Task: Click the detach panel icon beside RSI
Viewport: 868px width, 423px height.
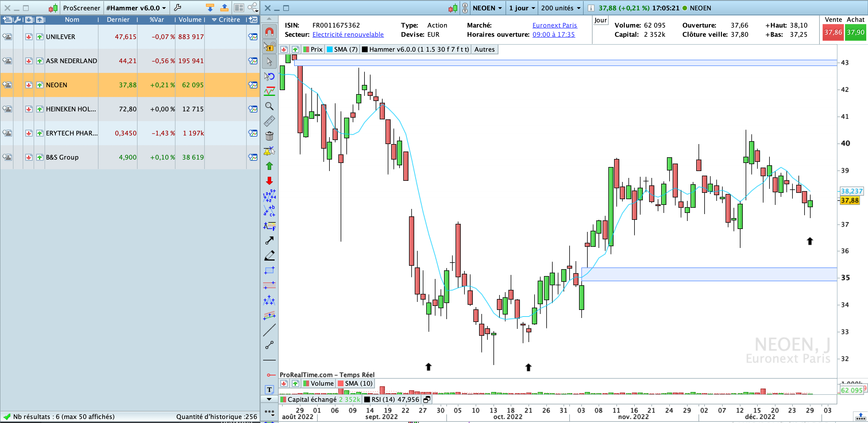Action: [x=427, y=399]
